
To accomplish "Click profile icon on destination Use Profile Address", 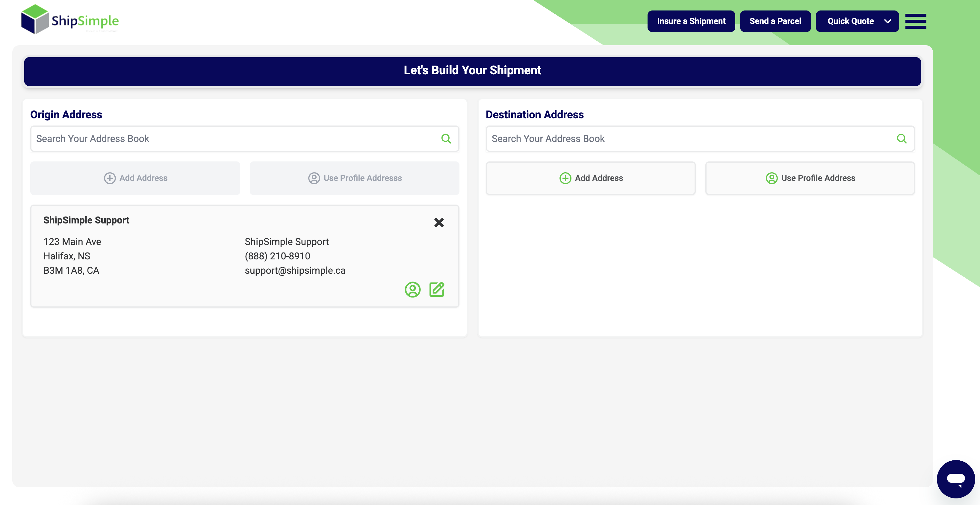I will click(771, 178).
